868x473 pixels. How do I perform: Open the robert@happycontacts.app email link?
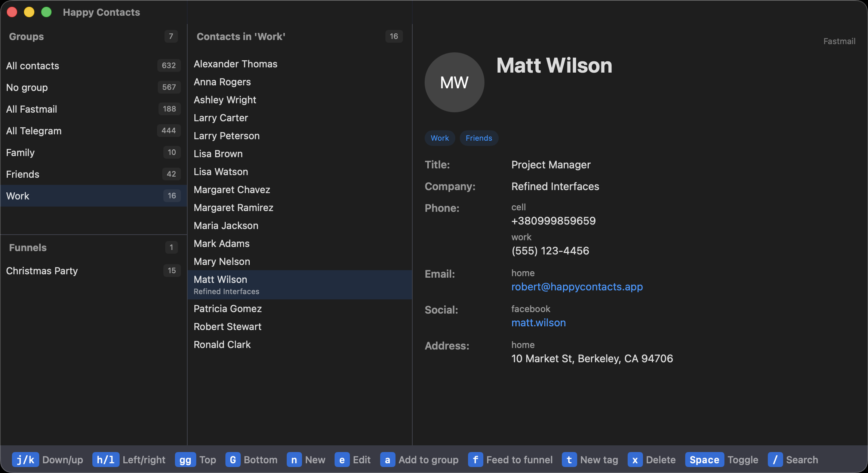coord(577,287)
